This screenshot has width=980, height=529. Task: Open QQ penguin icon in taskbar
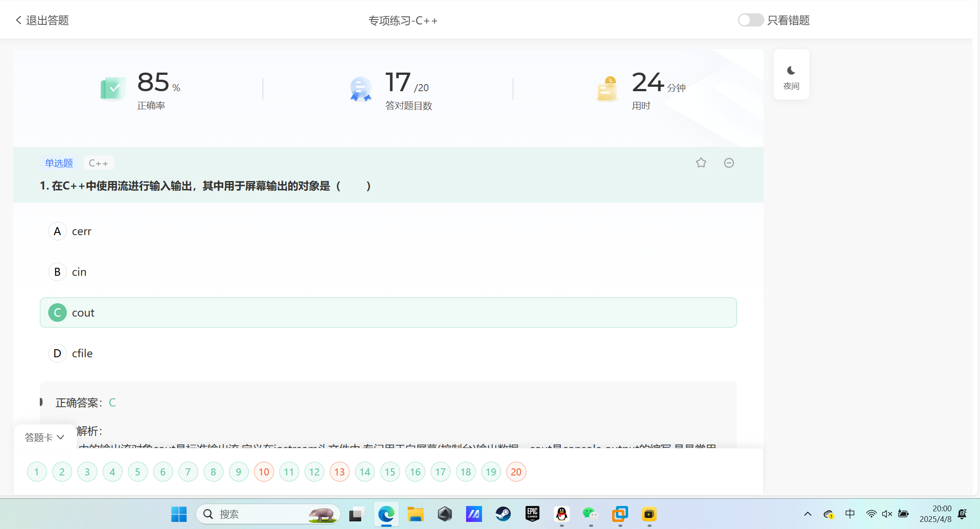561,514
